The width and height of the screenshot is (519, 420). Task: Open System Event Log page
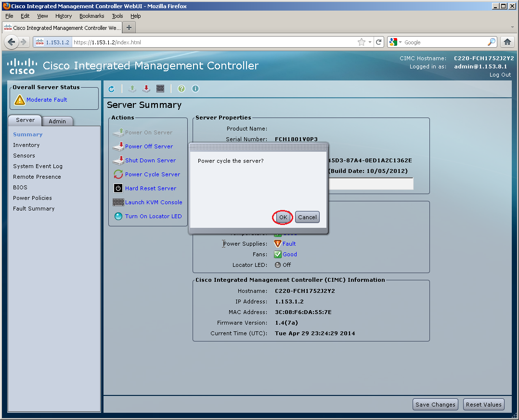click(x=38, y=166)
